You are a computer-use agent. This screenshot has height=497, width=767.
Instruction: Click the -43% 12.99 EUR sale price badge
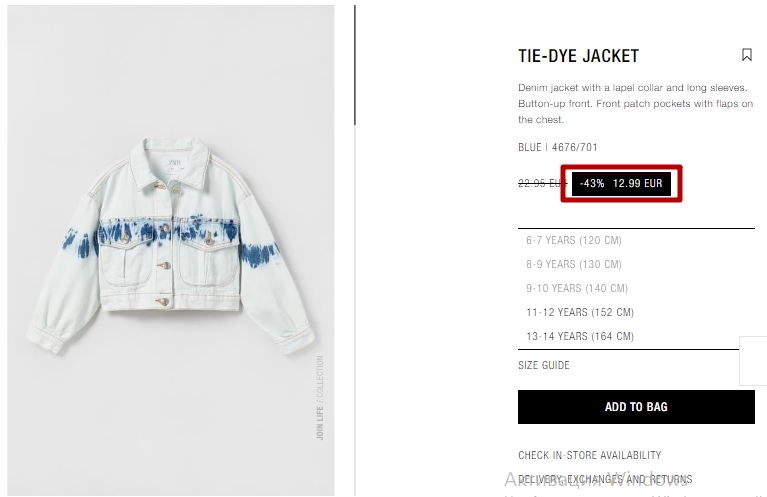[x=621, y=183]
